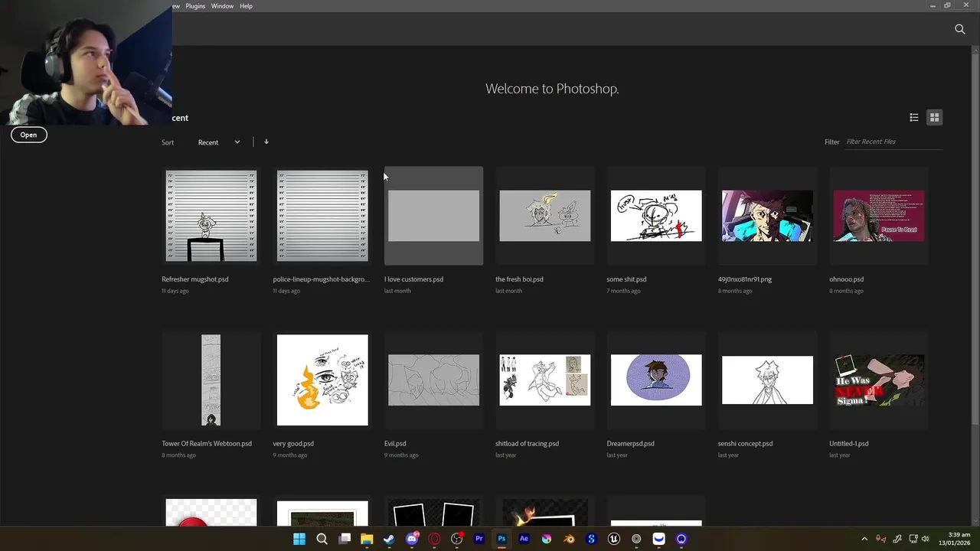Open Untitled-1.psd thumbnail

879,380
